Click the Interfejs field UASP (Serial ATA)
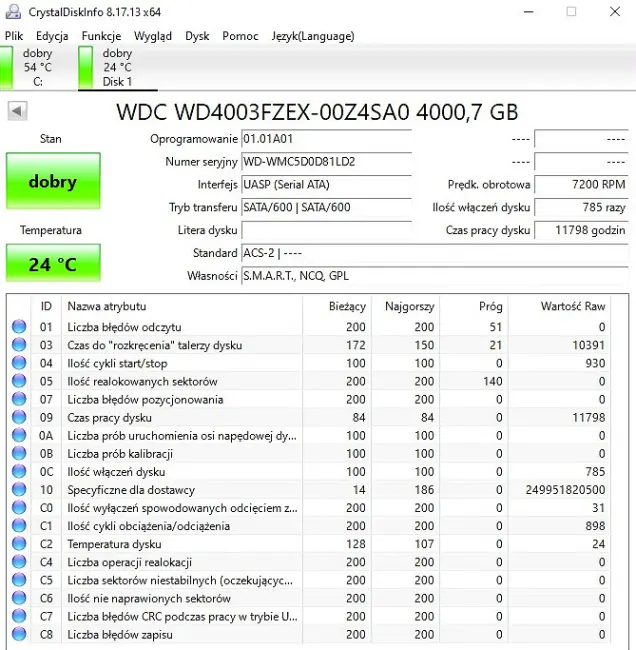Image resolution: width=636 pixels, height=650 pixels. 326,184
